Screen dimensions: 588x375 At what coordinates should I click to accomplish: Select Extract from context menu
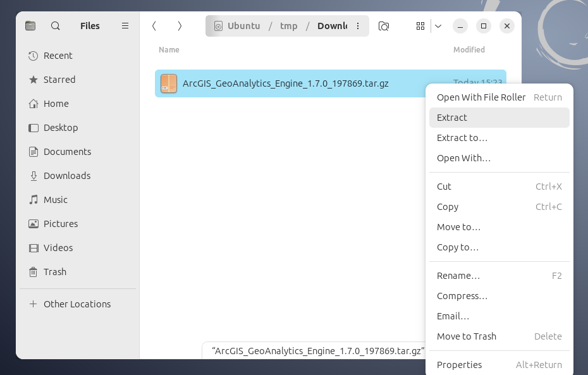[499, 118]
